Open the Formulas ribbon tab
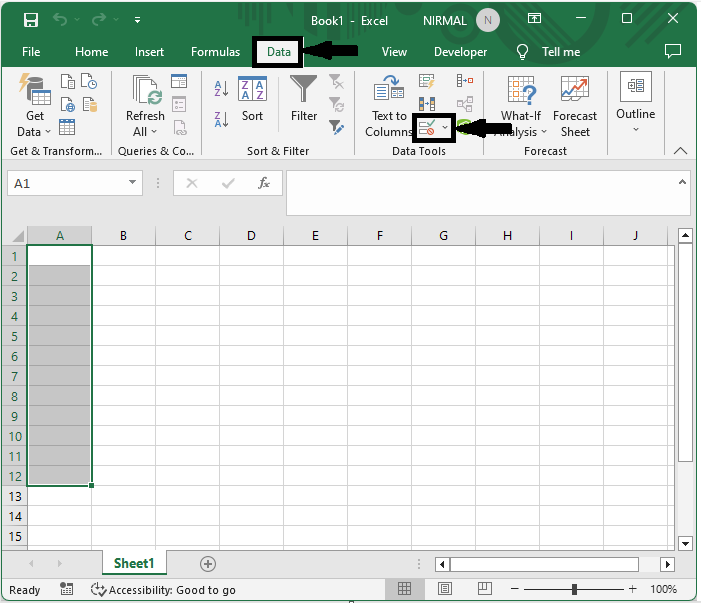This screenshot has height=603, width=701. point(215,52)
